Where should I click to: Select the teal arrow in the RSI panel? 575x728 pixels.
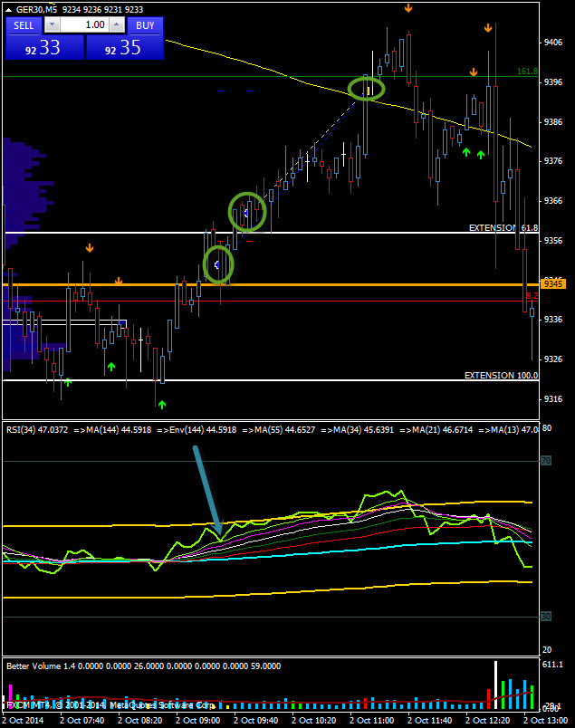[207, 491]
